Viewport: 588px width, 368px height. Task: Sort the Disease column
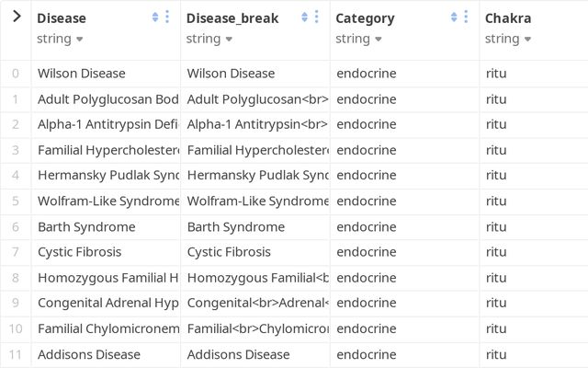(154, 17)
